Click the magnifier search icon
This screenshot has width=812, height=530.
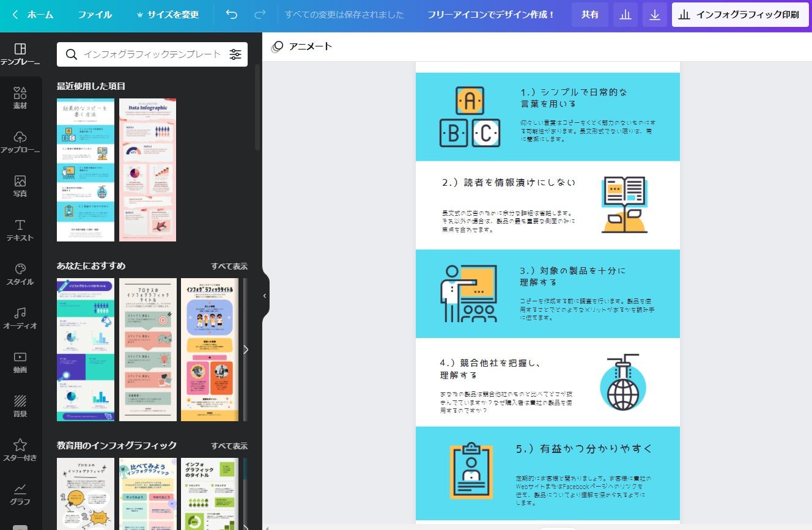(x=72, y=54)
